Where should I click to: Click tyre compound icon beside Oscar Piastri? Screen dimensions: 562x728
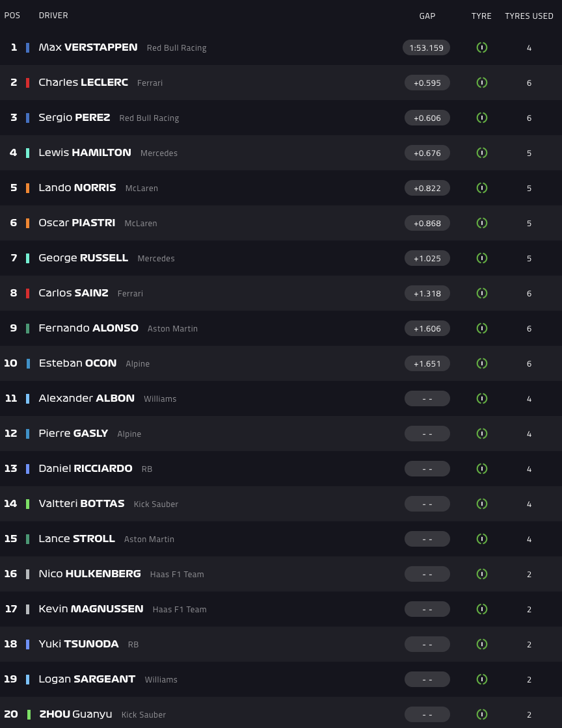pos(482,223)
